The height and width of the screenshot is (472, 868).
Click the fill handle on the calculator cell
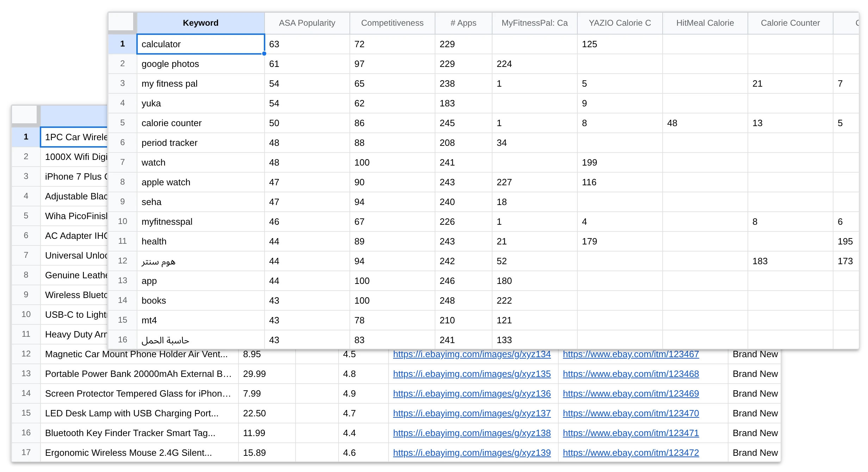(264, 54)
